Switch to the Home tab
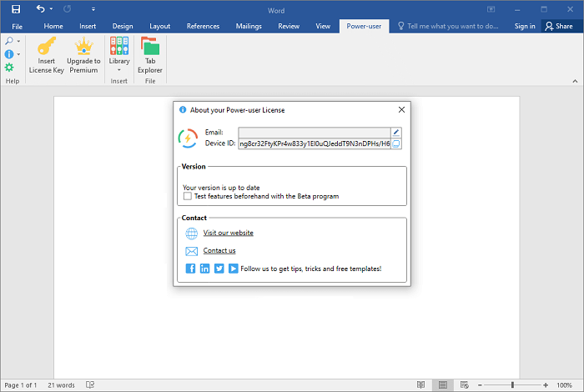Image resolution: width=584 pixels, height=392 pixels. click(53, 26)
